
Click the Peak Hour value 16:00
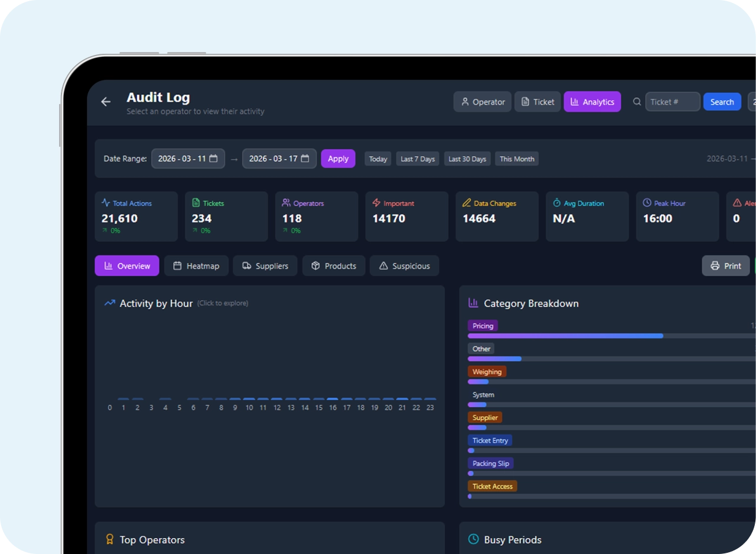tap(658, 218)
